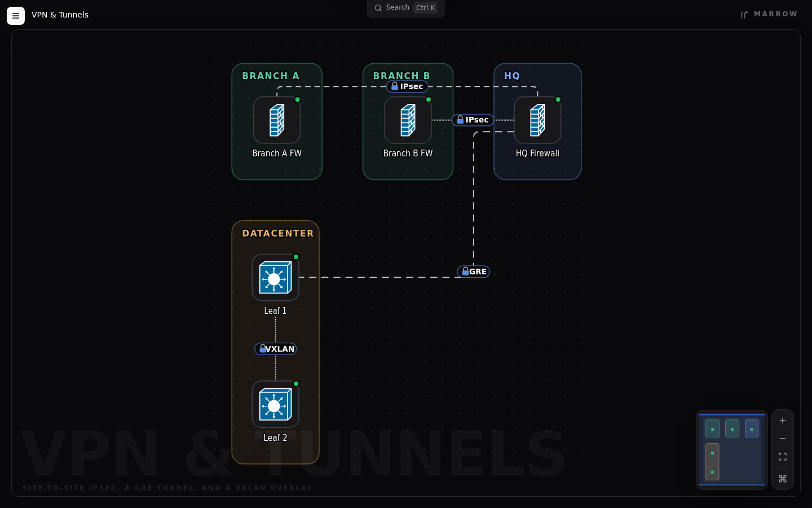Click the GRE tunnel label
This screenshot has height=508, width=812.
coord(474,271)
